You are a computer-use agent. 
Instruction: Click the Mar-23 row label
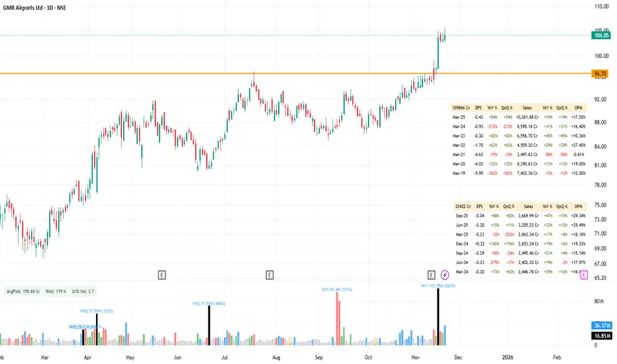pyautogui.click(x=458, y=136)
